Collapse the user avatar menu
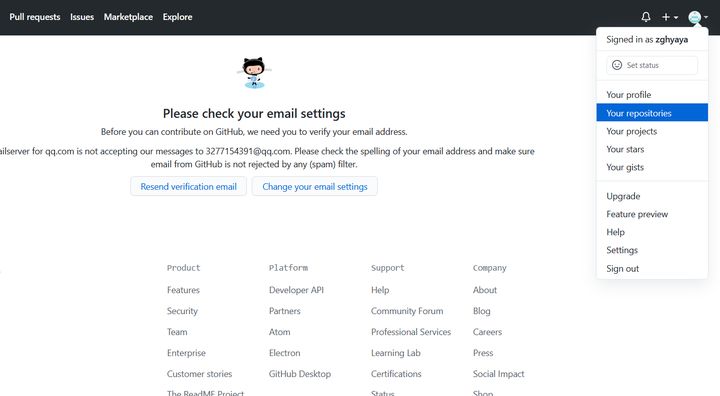Viewport: 720px width, 396px height. 698,17
